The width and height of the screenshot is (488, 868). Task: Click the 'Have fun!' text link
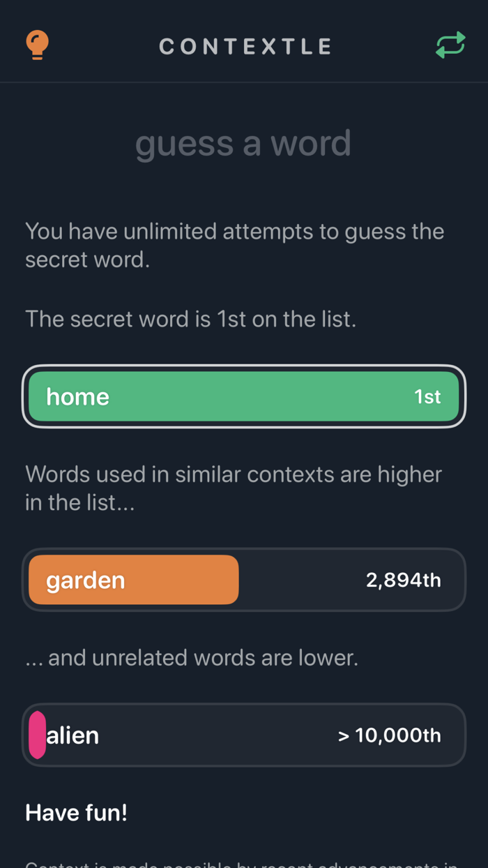75,812
